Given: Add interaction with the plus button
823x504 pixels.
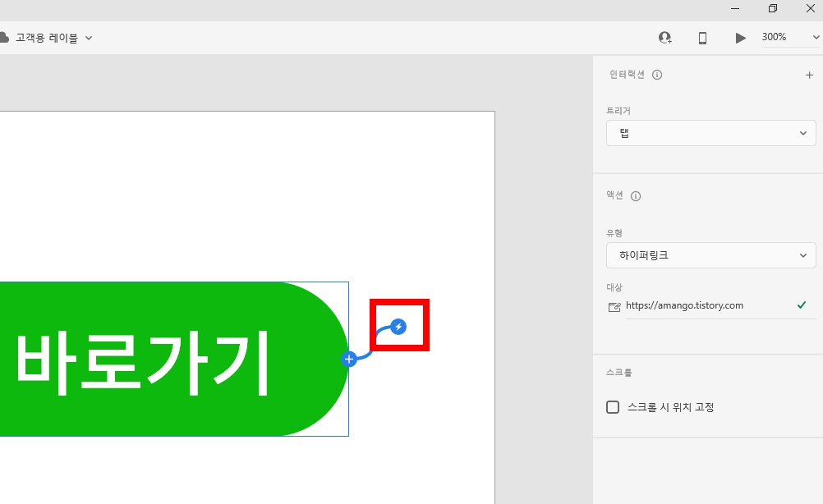Looking at the screenshot, I should pos(809,74).
